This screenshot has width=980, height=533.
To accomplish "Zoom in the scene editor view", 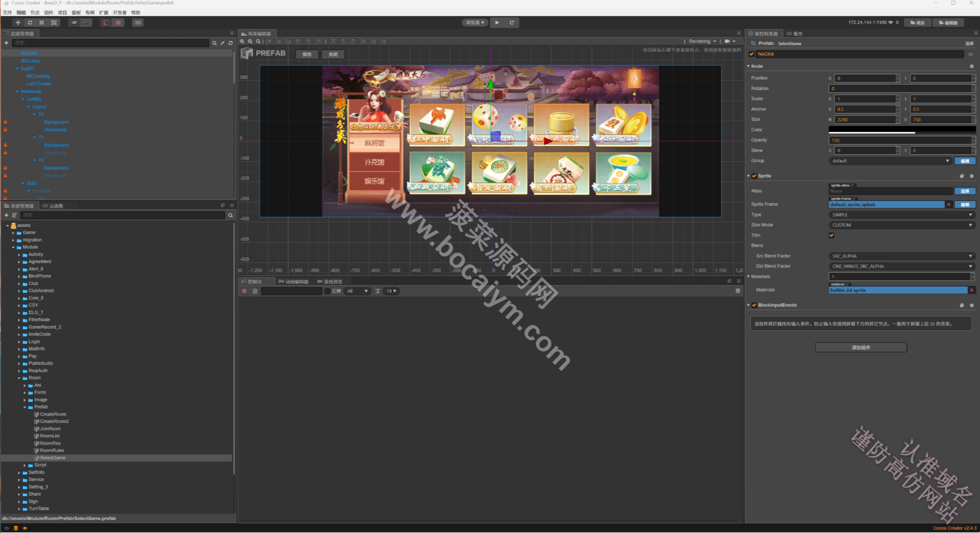I will point(242,41).
